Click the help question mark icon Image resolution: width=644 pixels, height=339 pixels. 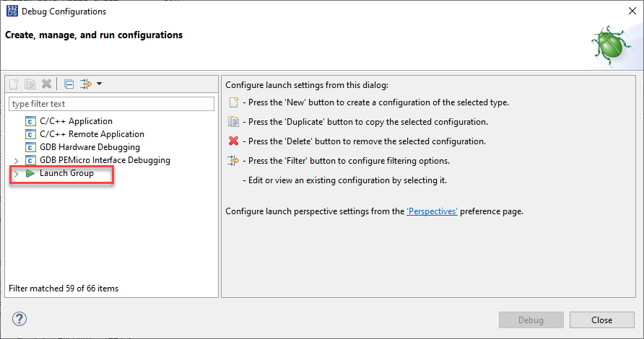tap(19, 319)
